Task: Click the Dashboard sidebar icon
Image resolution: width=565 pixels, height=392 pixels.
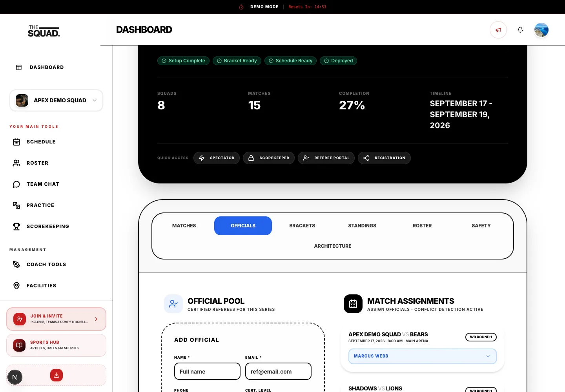Action: click(x=19, y=67)
